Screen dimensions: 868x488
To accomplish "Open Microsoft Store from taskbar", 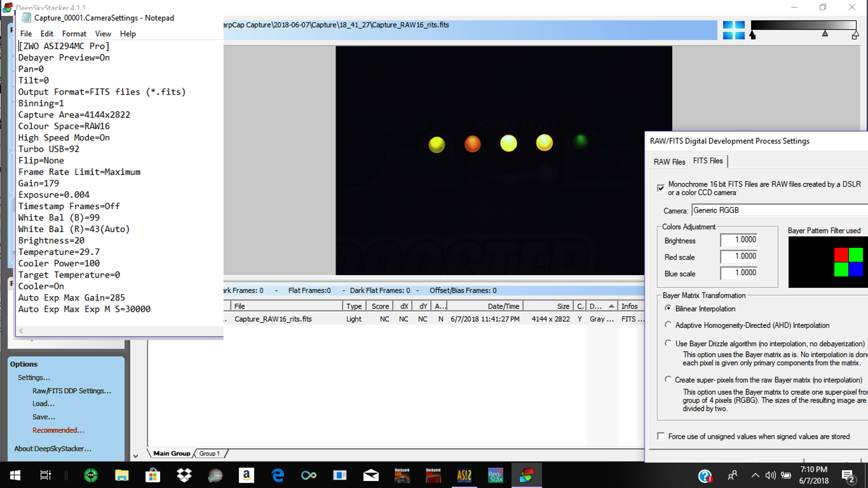I will 153,475.
